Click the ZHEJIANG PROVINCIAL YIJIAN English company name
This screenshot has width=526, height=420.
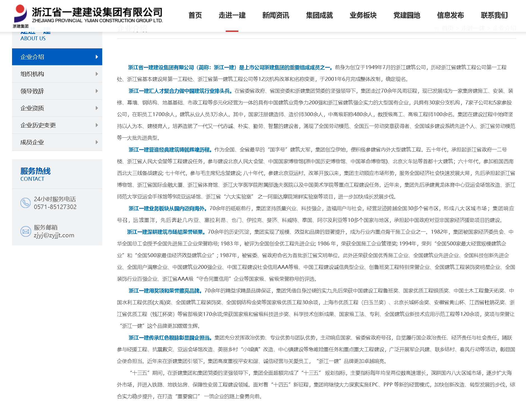(x=97, y=20)
